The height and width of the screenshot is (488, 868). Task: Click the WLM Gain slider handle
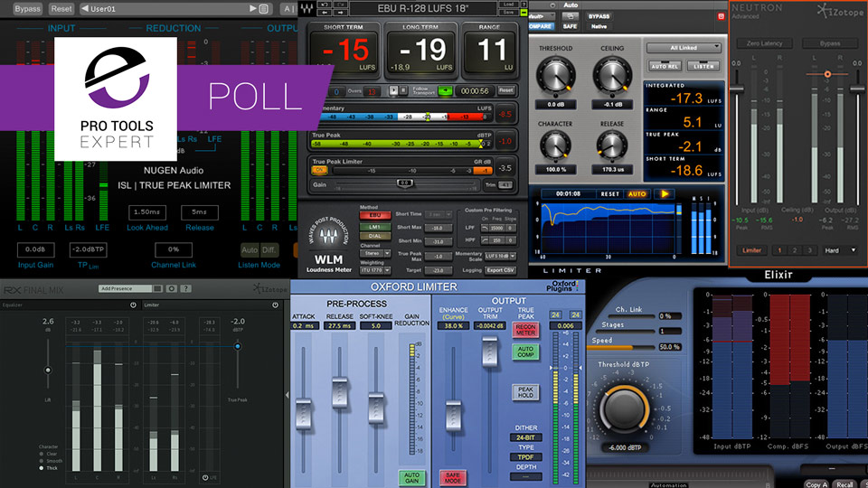click(405, 183)
